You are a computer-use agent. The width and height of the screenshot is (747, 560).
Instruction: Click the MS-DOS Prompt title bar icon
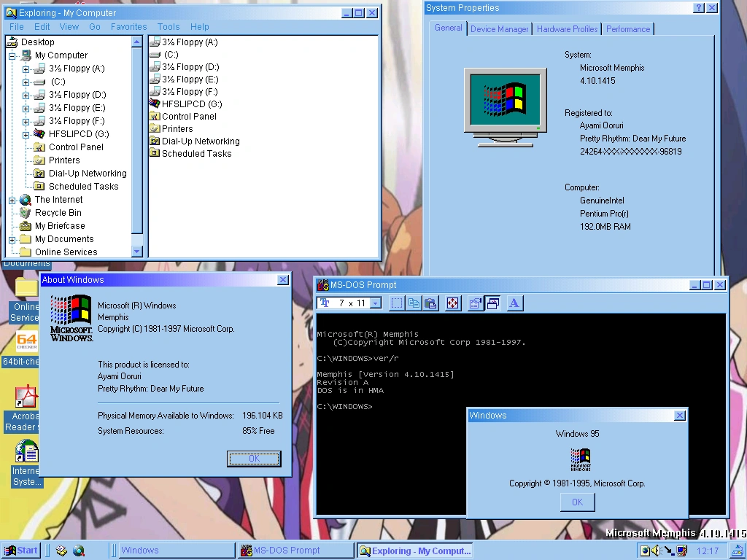(323, 285)
